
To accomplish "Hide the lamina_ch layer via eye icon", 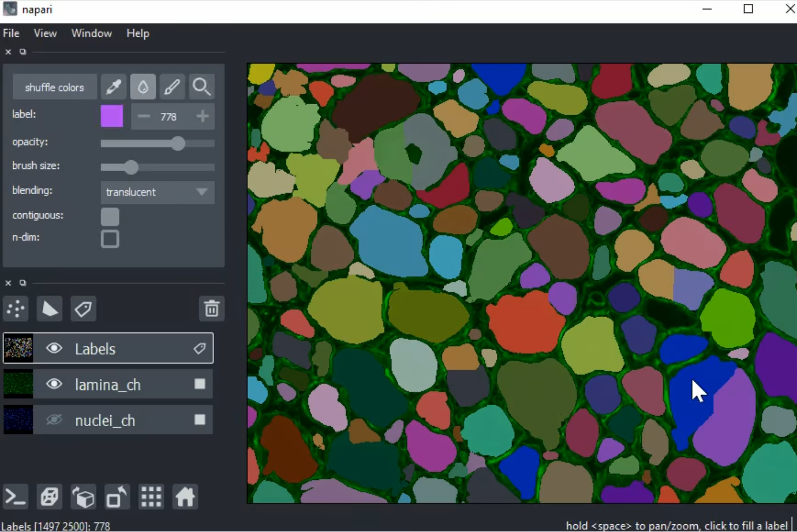I will click(x=54, y=384).
